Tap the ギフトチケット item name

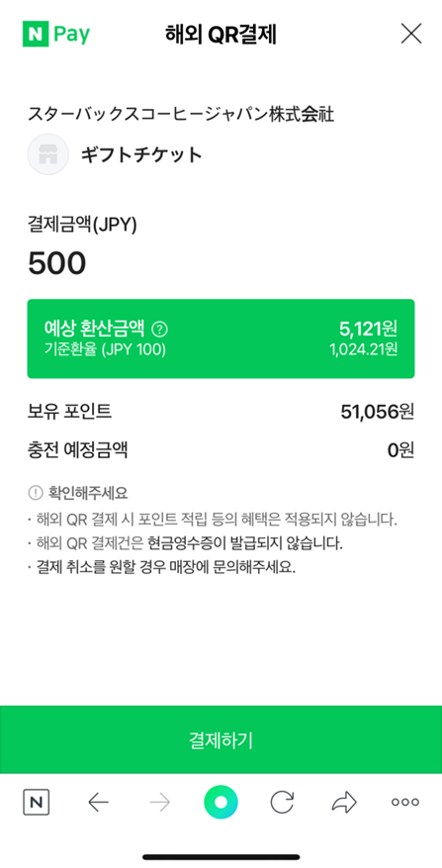[141, 155]
